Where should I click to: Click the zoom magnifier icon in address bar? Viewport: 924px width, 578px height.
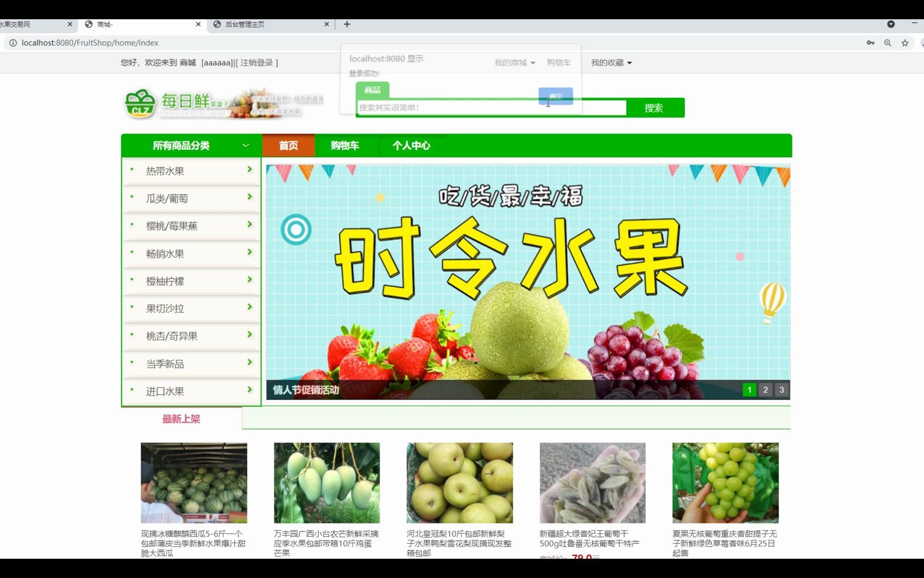click(x=888, y=43)
